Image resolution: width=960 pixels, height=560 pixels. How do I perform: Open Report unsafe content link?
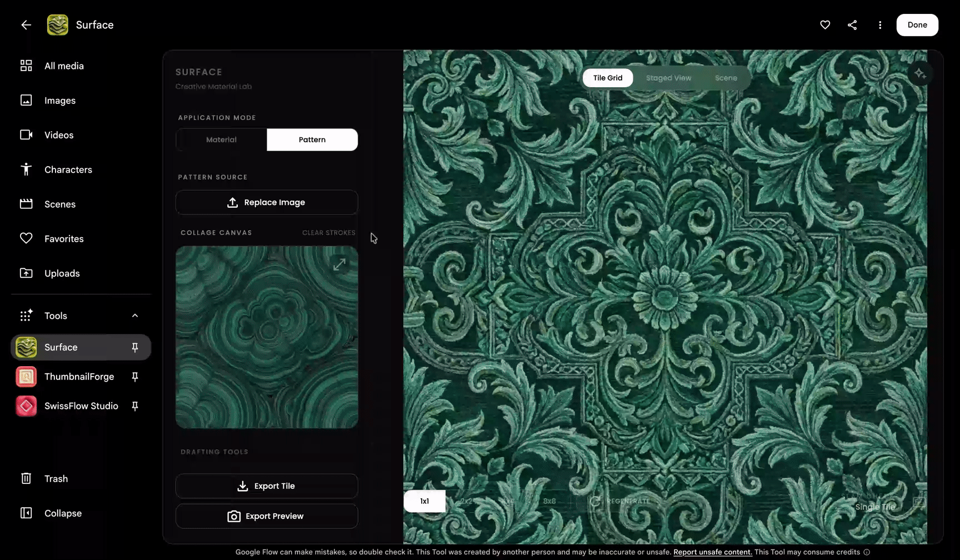point(713,552)
